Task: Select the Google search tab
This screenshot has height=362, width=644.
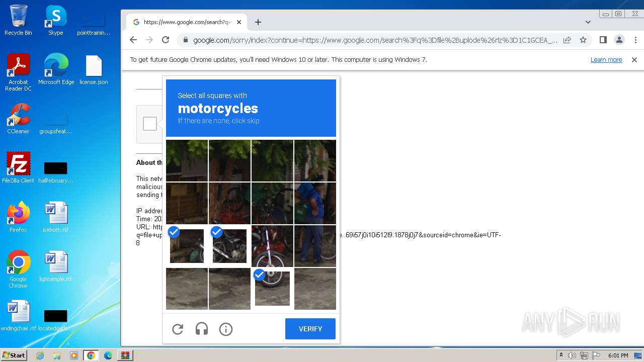Action: 187,22
